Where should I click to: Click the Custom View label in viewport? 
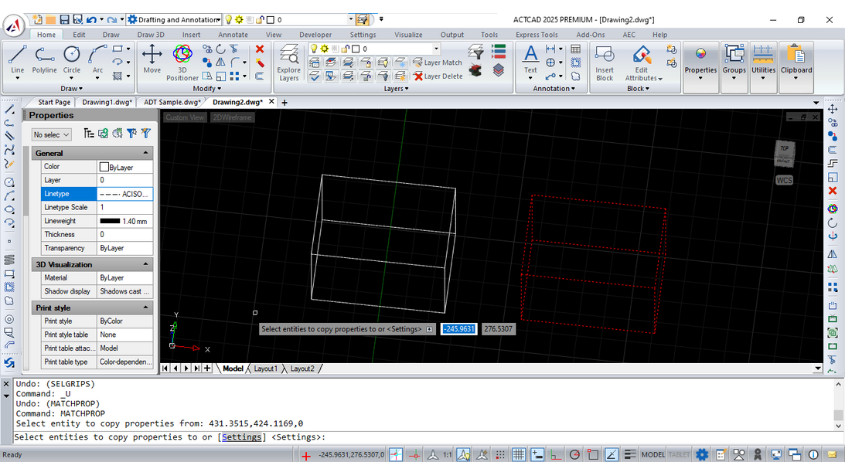click(x=184, y=118)
